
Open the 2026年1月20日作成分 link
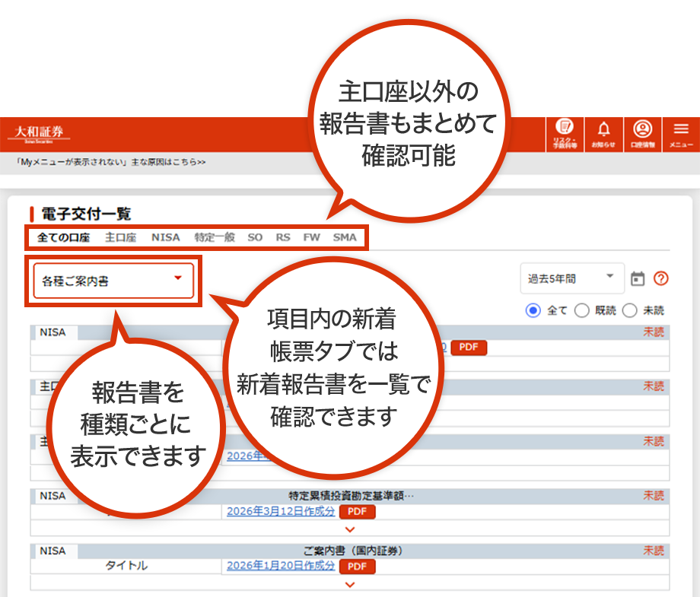click(281, 566)
